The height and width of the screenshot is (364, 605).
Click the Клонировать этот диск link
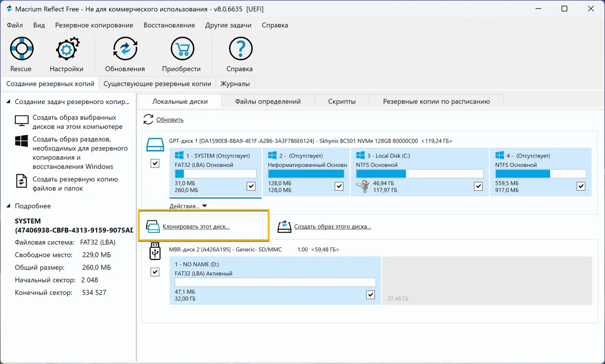196,227
